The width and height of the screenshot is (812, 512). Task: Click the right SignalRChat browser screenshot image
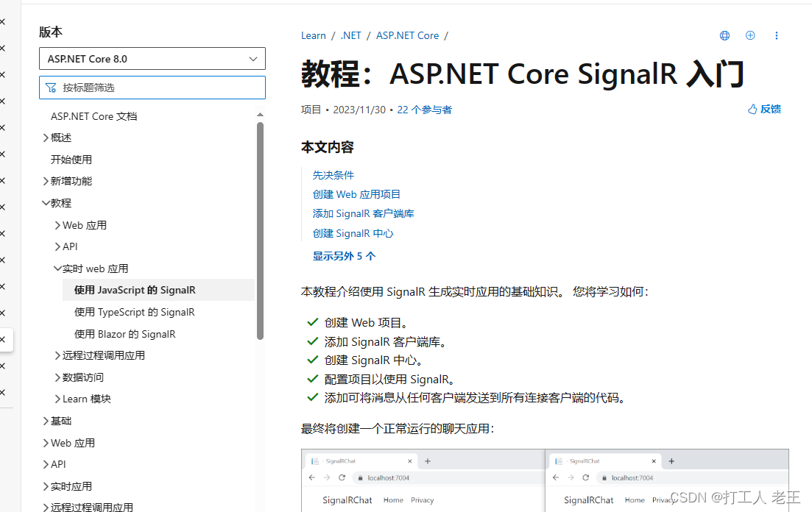667,480
